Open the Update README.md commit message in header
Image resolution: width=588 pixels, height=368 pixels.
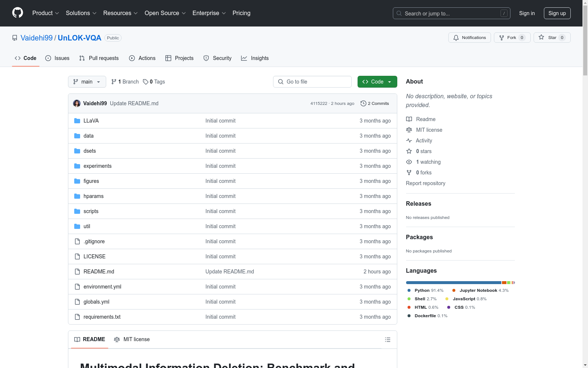[134, 103]
